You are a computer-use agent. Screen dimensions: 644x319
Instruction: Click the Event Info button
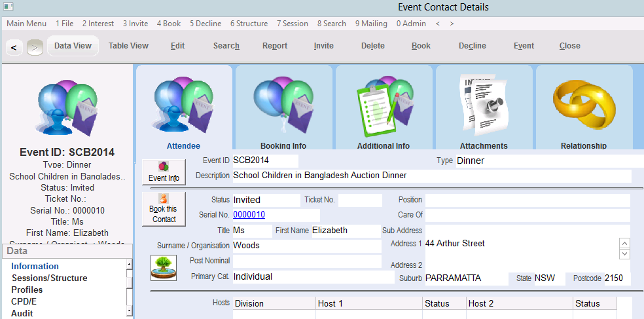tap(164, 172)
